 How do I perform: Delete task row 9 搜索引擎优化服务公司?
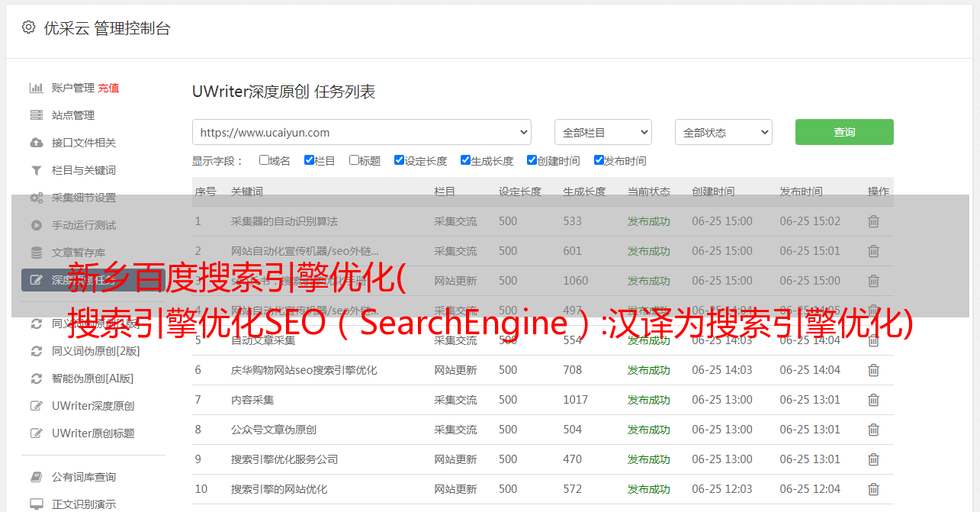(x=873, y=459)
